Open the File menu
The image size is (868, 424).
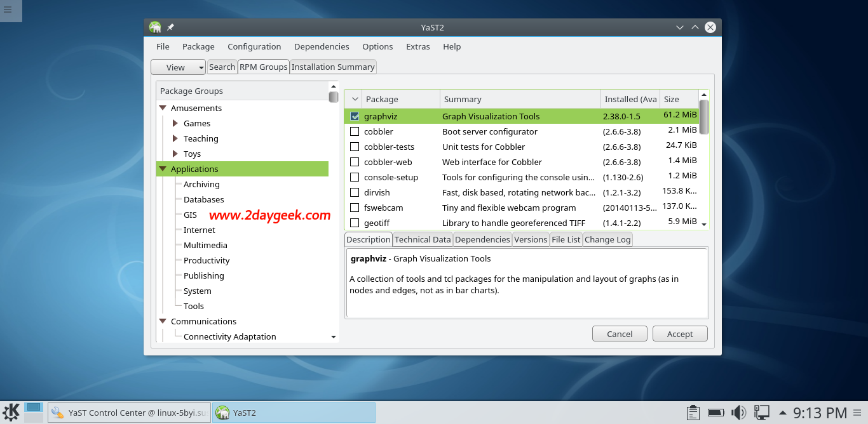[x=163, y=46]
